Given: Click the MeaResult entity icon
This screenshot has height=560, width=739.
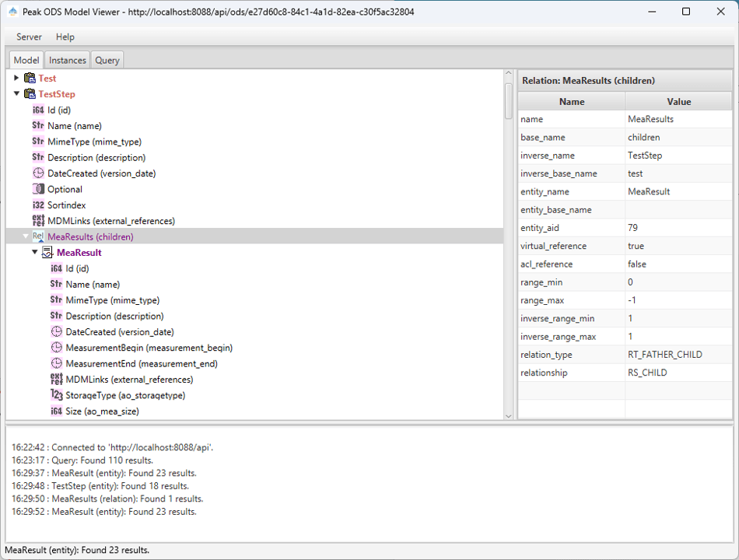Looking at the screenshot, I should pos(47,253).
